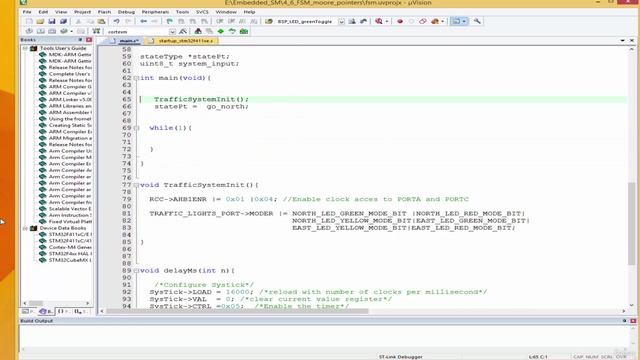Screen dimensions: 640x360
Task: Open a file via the folder icon
Action: 40,21
